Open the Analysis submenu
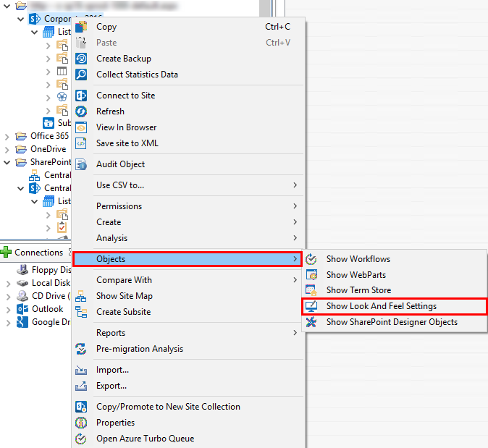This screenshot has width=488, height=448. [188, 238]
